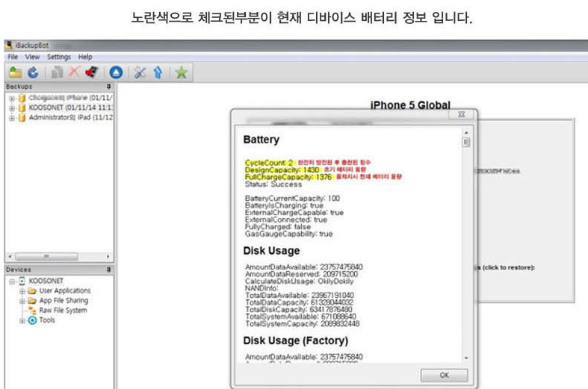Collapse the KOOSONET device node
Image resolution: width=588 pixels, height=389 pixels.
(12, 281)
